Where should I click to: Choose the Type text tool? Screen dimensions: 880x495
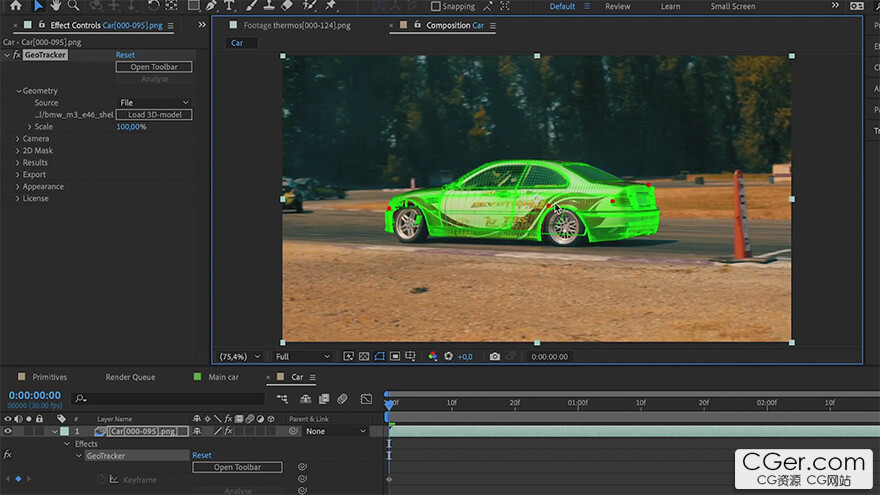pyautogui.click(x=229, y=6)
